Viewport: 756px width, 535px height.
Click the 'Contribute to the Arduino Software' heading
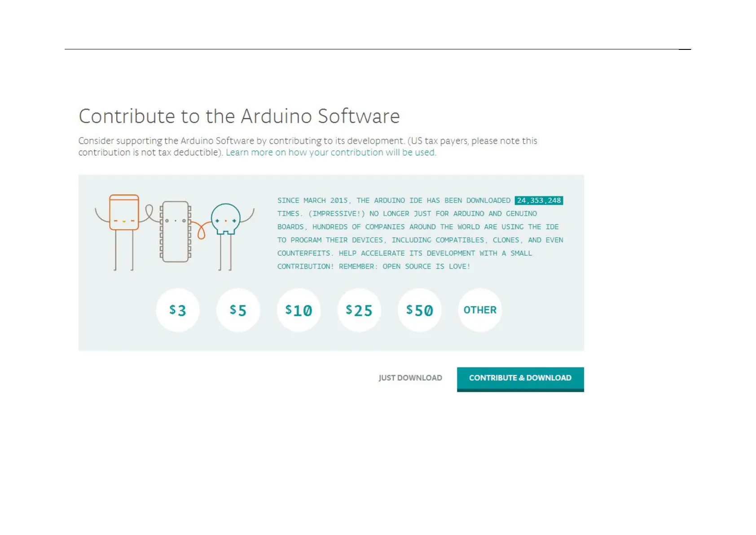click(x=239, y=116)
